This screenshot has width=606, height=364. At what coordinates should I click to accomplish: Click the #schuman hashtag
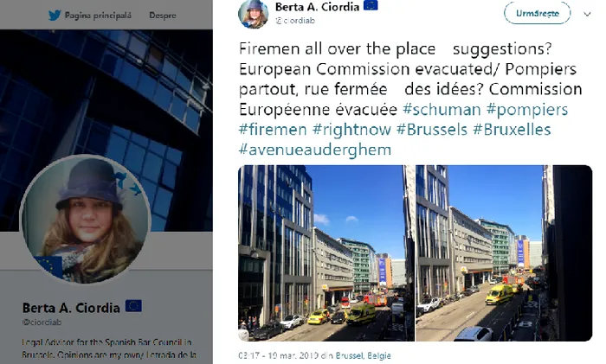pyautogui.click(x=442, y=109)
